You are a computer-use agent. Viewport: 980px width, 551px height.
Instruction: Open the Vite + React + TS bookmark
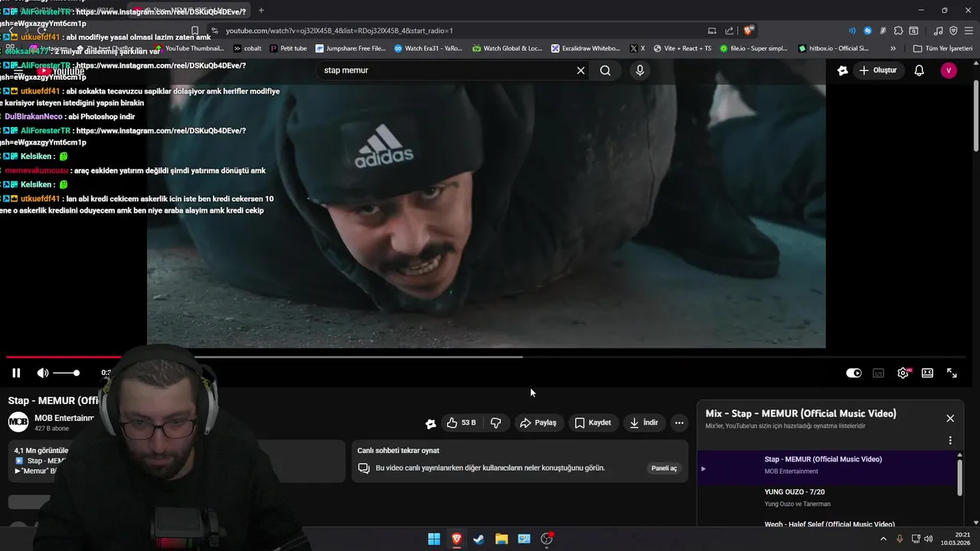[681, 48]
